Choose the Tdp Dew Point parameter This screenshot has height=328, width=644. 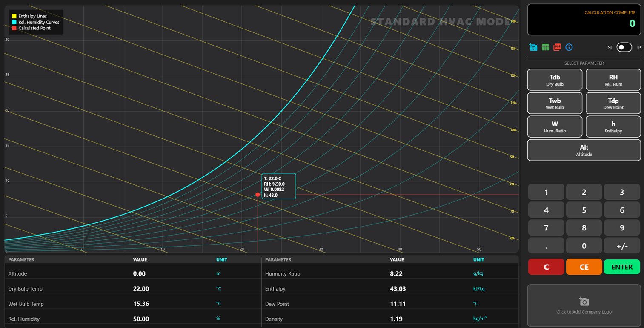pyautogui.click(x=613, y=104)
